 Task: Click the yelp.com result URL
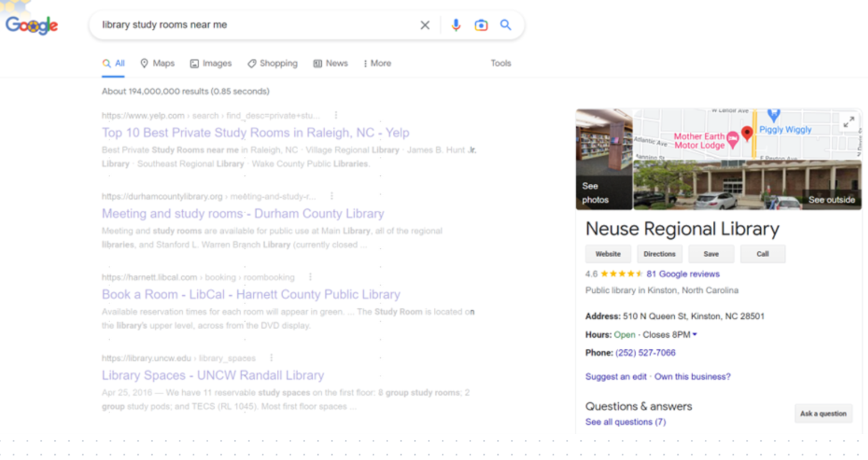[211, 115]
